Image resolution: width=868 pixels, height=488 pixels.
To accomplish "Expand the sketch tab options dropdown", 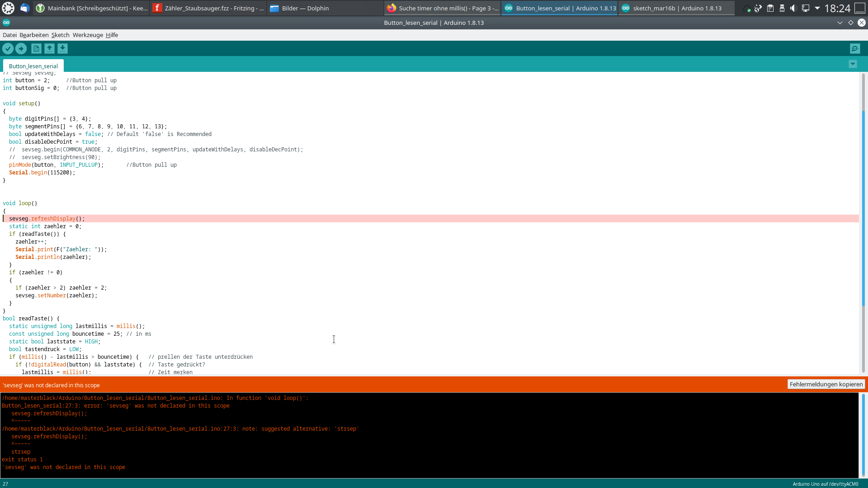I will (853, 64).
